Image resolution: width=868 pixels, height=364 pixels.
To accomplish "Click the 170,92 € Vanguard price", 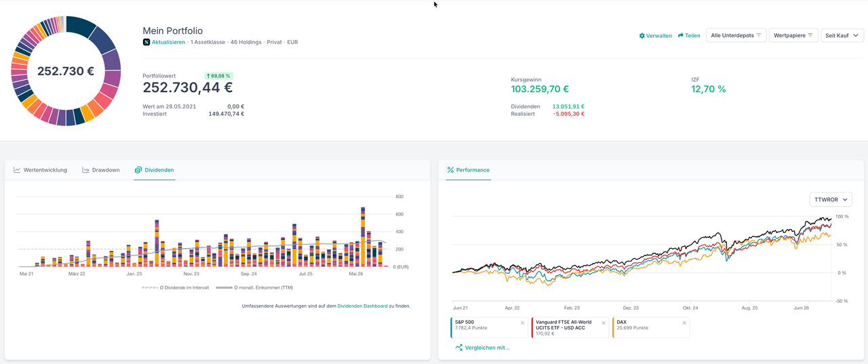I will coord(545,333).
